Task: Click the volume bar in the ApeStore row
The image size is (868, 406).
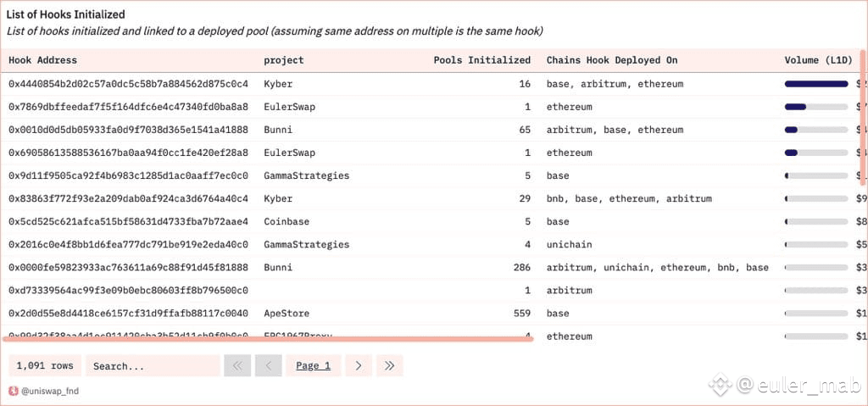Action: (x=816, y=314)
